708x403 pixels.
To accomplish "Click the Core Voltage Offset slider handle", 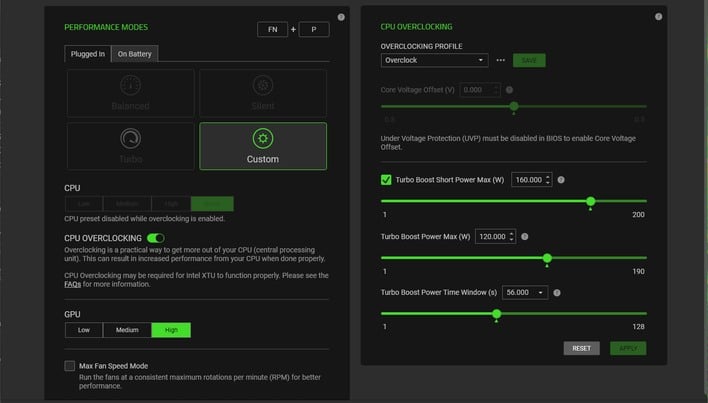I will click(514, 107).
